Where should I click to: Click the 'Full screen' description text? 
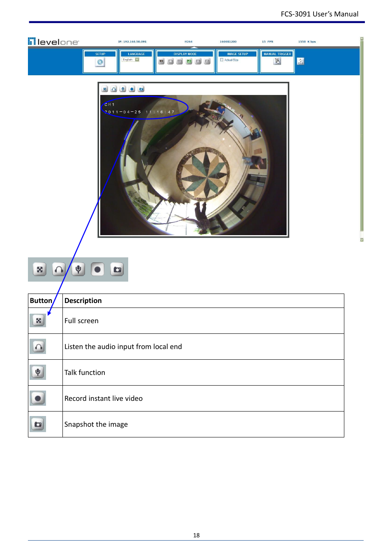point(81,321)
